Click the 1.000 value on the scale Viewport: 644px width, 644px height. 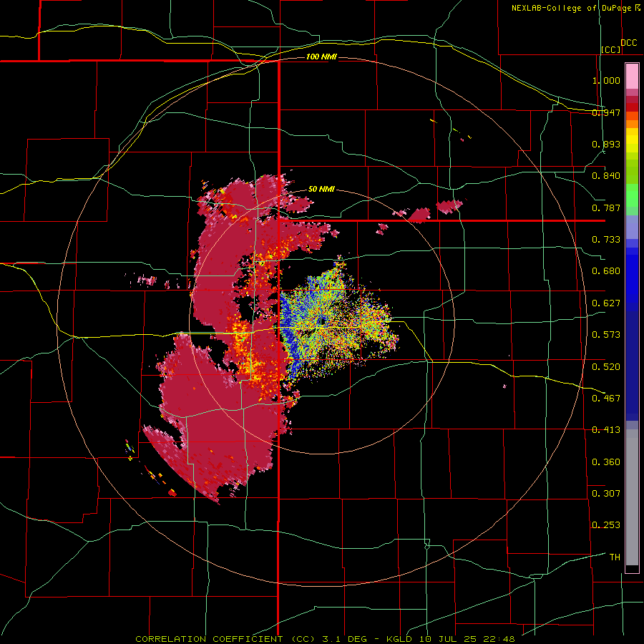(x=606, y=80)
